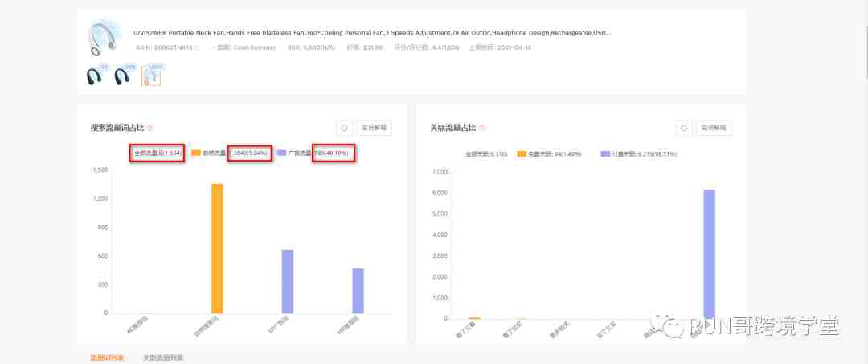Viewport: 868px width, 364px height.
Task: Select the first black neck fan variant
Action: click(95, 76)
